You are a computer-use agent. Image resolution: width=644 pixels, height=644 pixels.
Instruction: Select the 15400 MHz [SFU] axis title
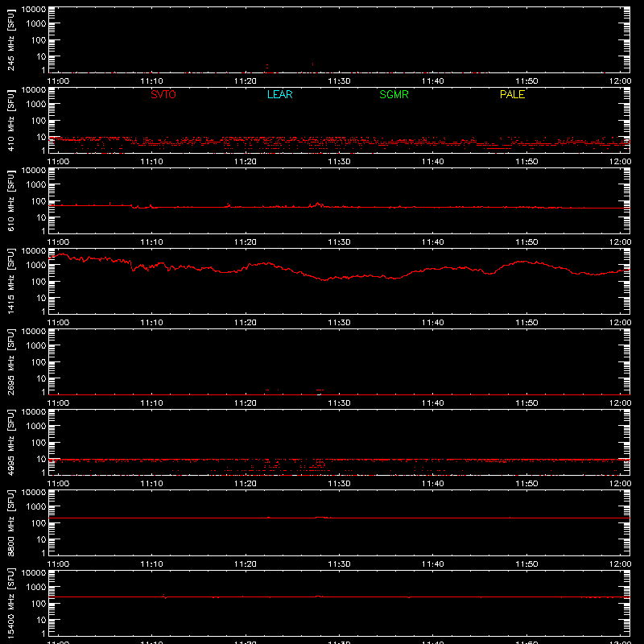(11, 603)
